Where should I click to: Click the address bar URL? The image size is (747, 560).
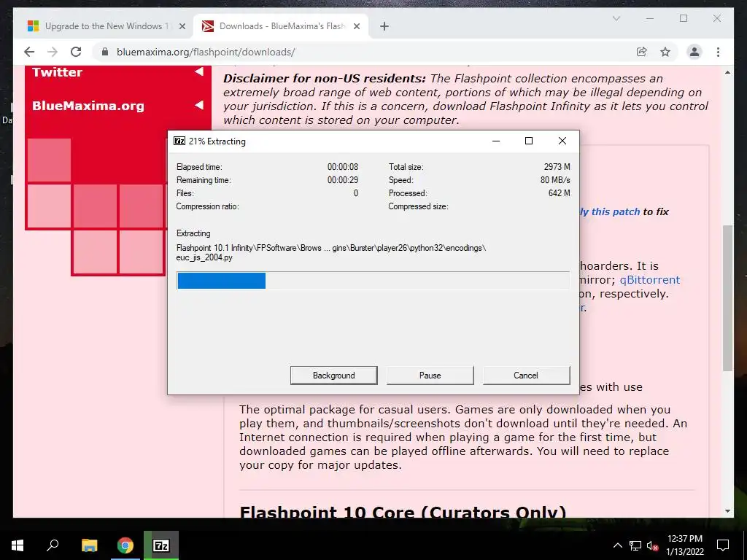point(206,52)
